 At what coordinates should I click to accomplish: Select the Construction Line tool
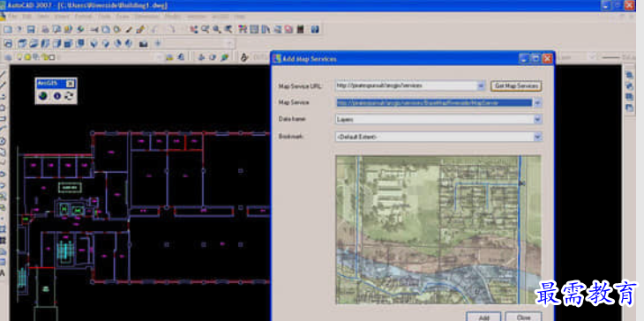pyautogui.click(x=4, y=85)
